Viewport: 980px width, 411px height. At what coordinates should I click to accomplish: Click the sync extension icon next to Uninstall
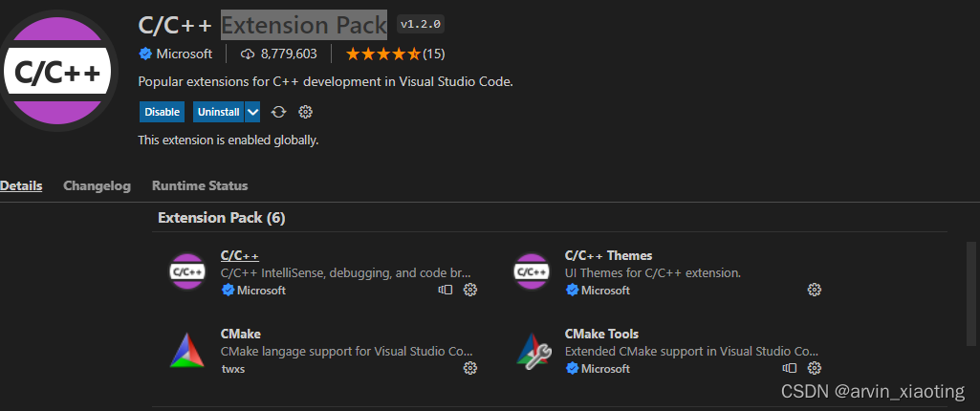pos(279,112)
